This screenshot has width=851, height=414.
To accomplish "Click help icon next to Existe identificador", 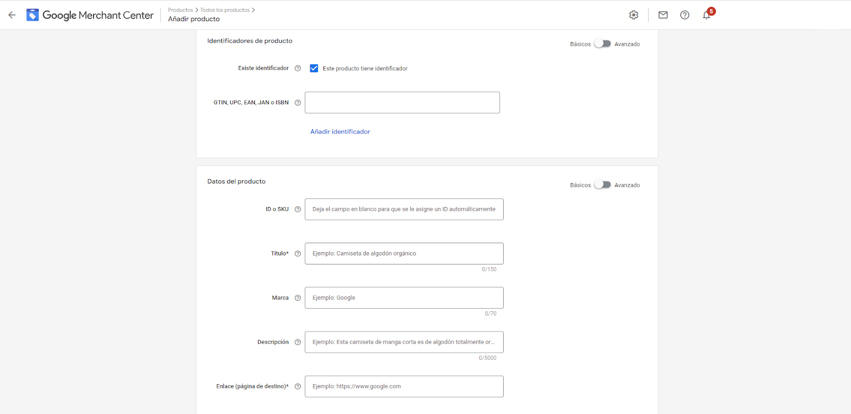I will tap(298, 69).
